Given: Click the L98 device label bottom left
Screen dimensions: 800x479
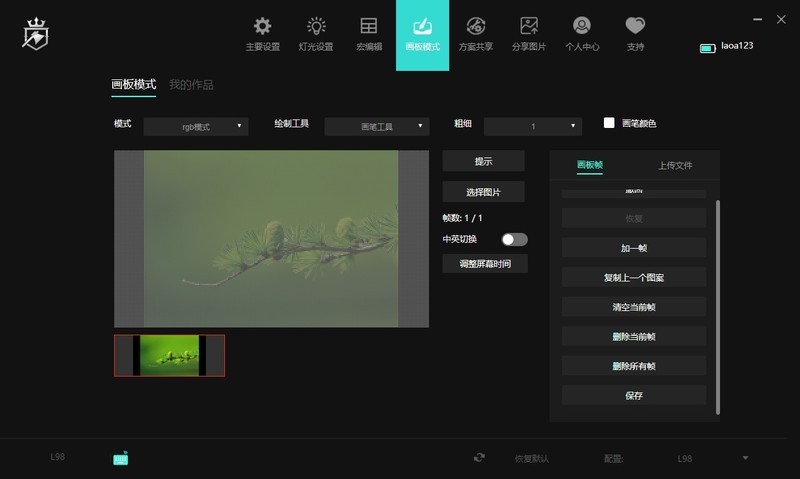Looking at the screenshot, I should point(58,457).
